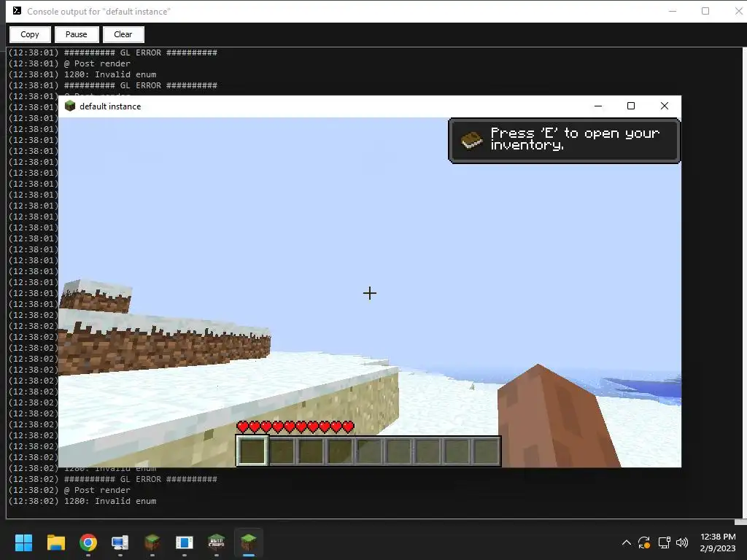Click the first "(12:38:01) @ Post render" log line
Screen dimensions: 747x560
click(69, 63)
